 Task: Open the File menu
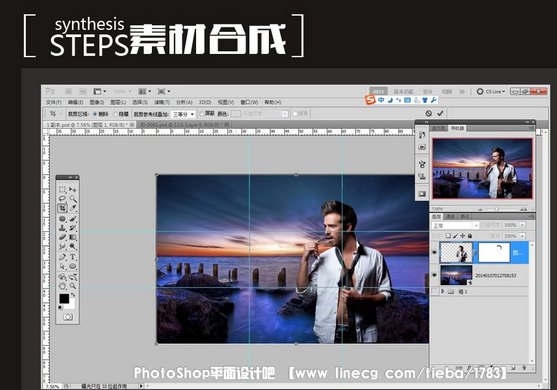54,102
